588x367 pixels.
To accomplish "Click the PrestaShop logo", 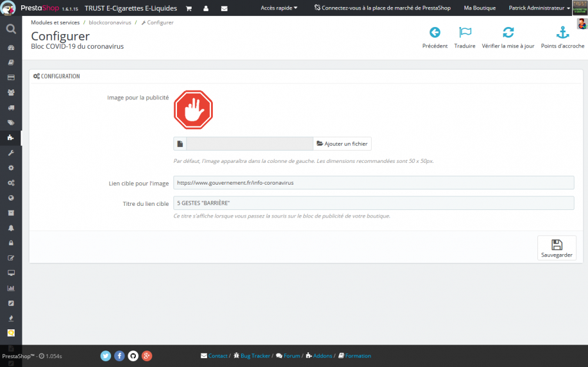I will [x=39, y=8].
